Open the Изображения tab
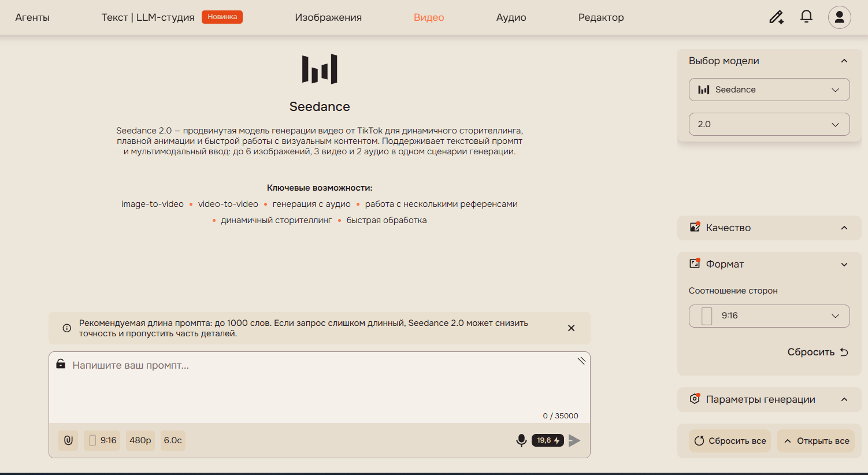 [328, 17]
